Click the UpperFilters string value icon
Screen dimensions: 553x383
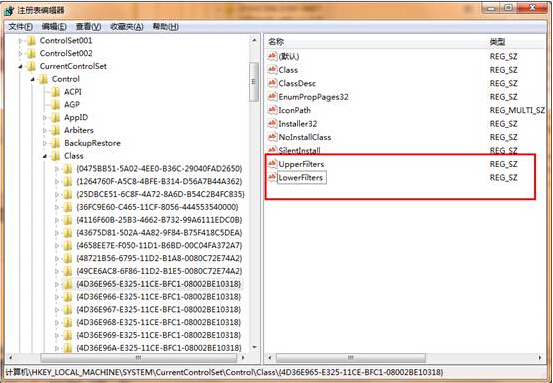[272, 164]
